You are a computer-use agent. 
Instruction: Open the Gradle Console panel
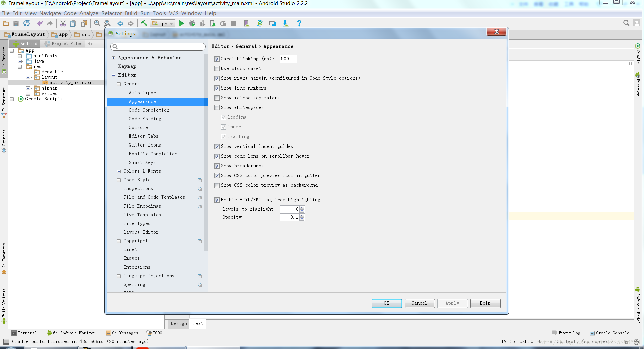point(609,333)
